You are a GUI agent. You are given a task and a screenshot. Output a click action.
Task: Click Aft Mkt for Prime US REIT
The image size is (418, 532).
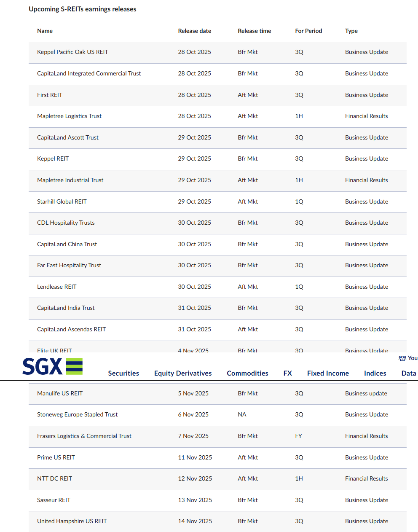248,457
